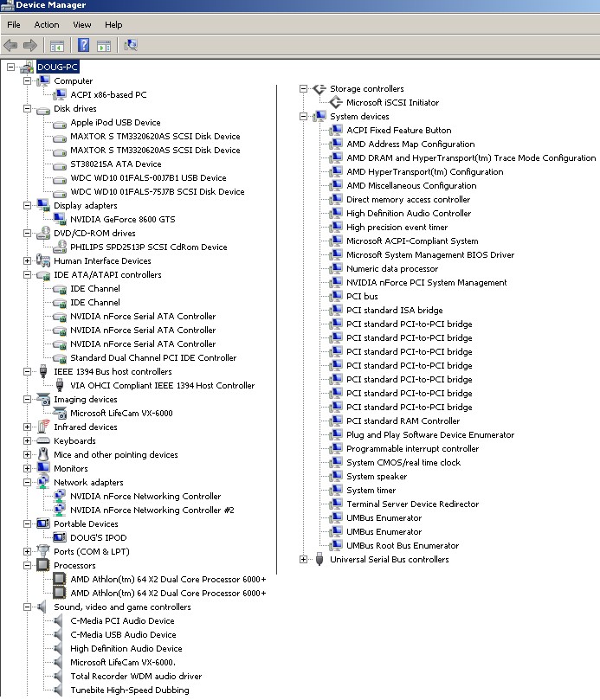Expand the Human Interface Devices category

27,260
